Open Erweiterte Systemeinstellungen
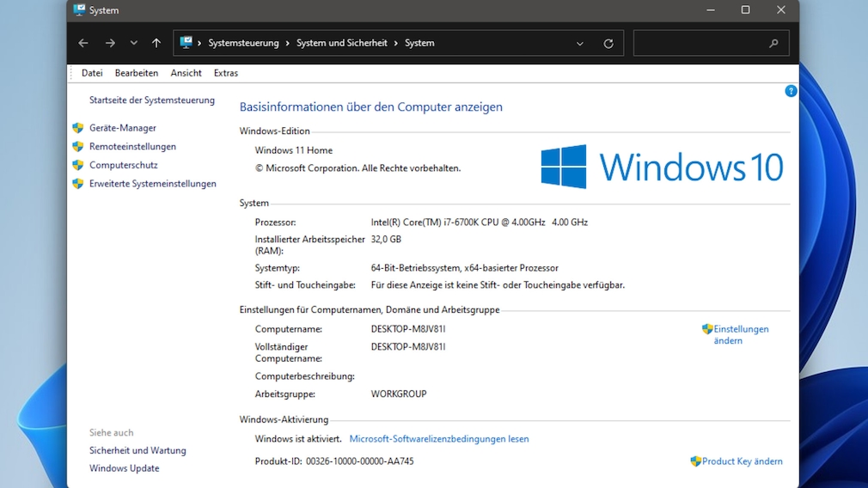The height and width of the screenshot is (488, 868). pos(152,184)
